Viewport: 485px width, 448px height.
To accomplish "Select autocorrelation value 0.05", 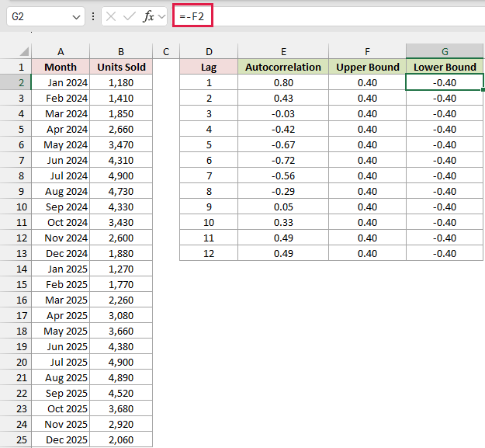I will [x=283, y=207].
